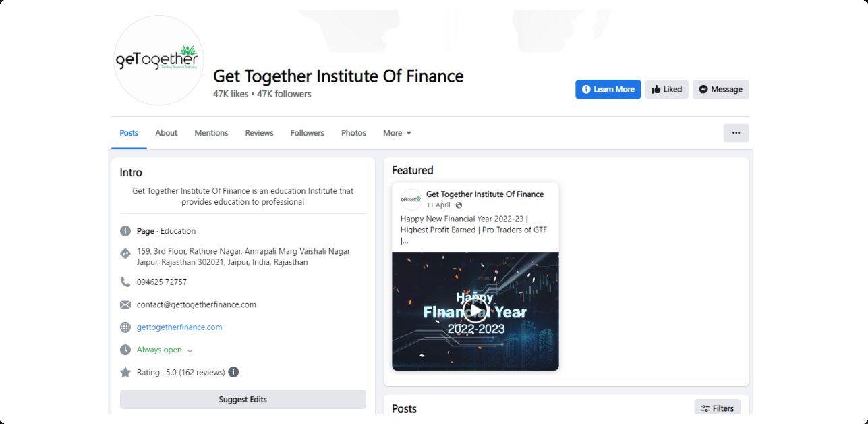Screen dimensions: 868x424
Task: Click the envelope icon next to email
Action: [x=125, y=304]
